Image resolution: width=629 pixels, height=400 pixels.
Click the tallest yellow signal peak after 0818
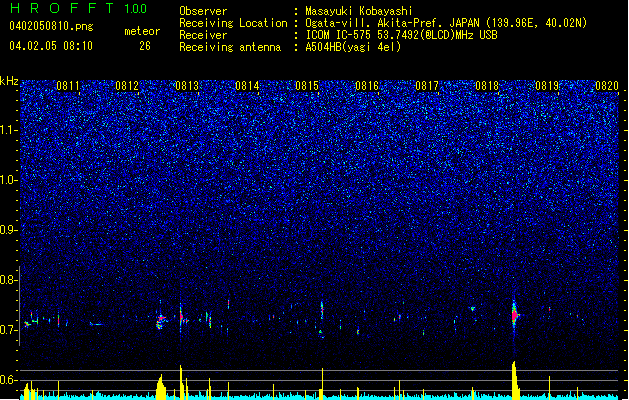pos(515,380)
